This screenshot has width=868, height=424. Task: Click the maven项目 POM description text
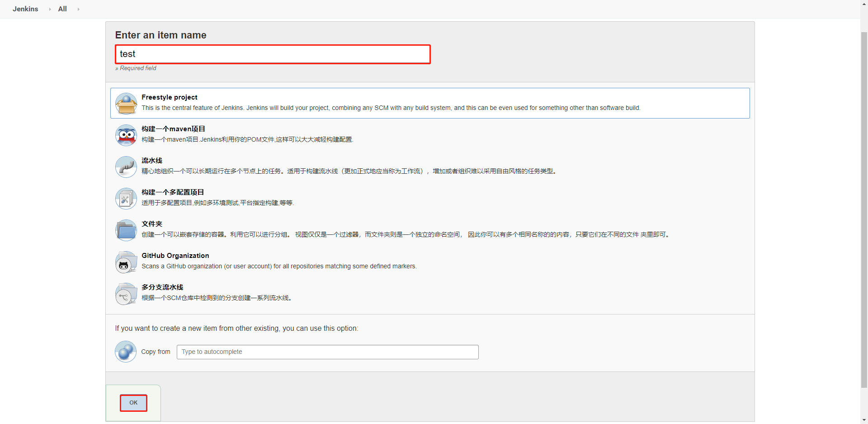point(248,139)
